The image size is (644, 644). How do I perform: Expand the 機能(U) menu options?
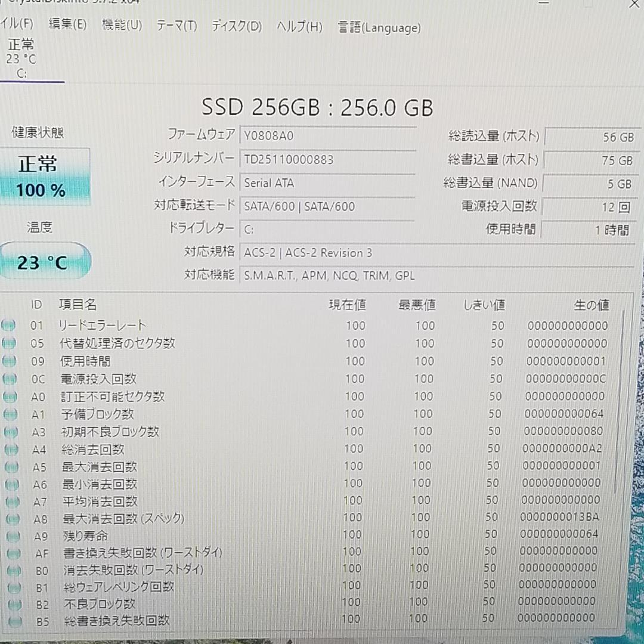click(122, 27)
